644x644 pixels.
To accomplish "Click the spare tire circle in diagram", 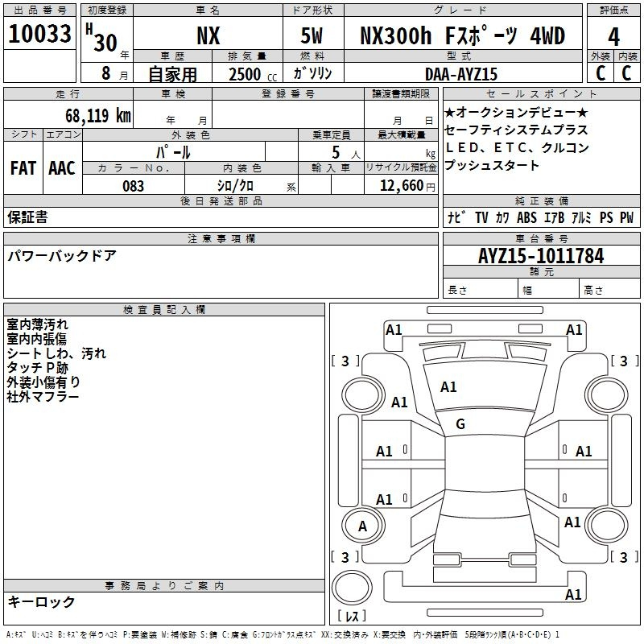I will pos(352,588).
